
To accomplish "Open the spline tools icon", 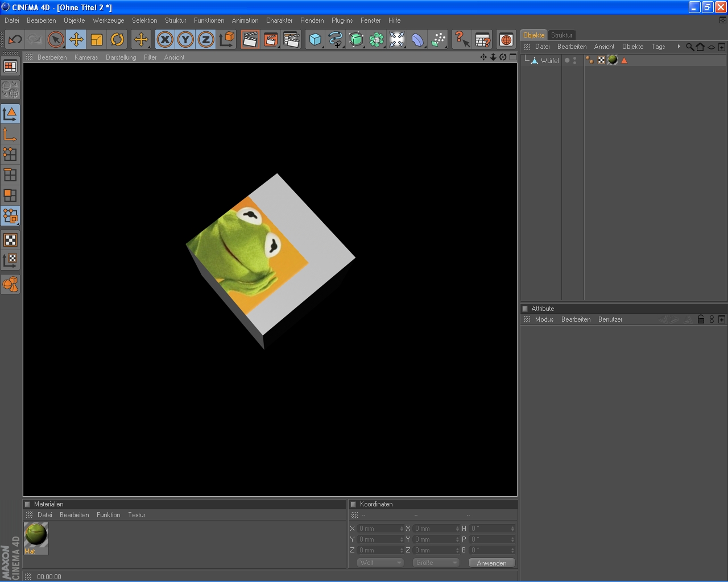I will coord(336,40).
